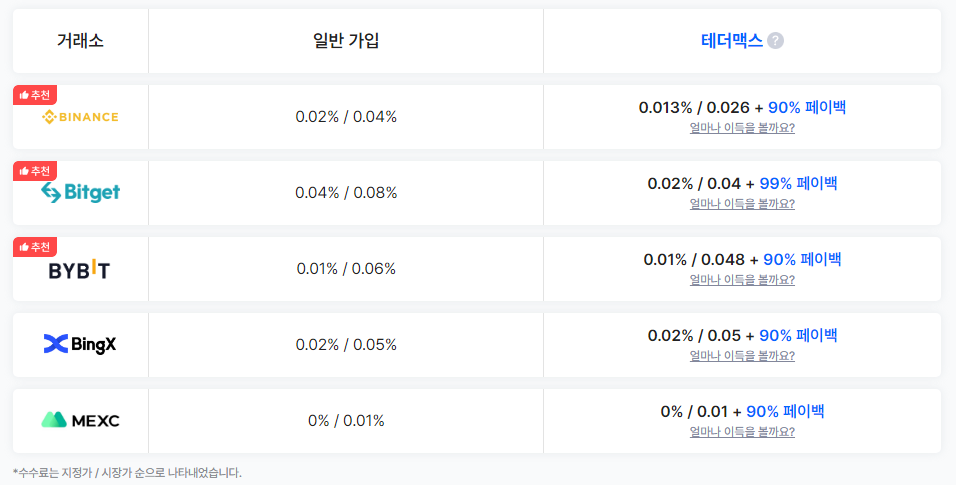Click Bitget 99% 페이백 text
The width and height of the screenshot is (956, 485).
click(x=798, y=183)
